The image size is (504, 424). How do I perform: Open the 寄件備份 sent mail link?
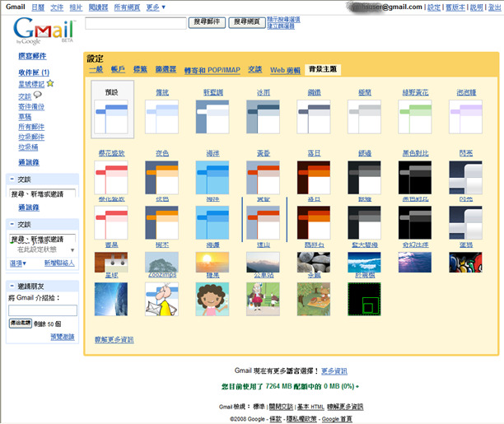[x=31, y=106]
